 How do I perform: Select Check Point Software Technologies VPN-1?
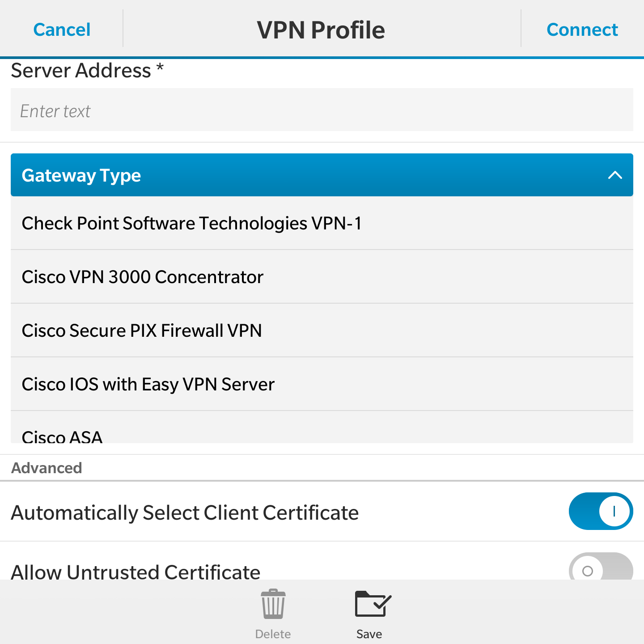pos(322,223)
